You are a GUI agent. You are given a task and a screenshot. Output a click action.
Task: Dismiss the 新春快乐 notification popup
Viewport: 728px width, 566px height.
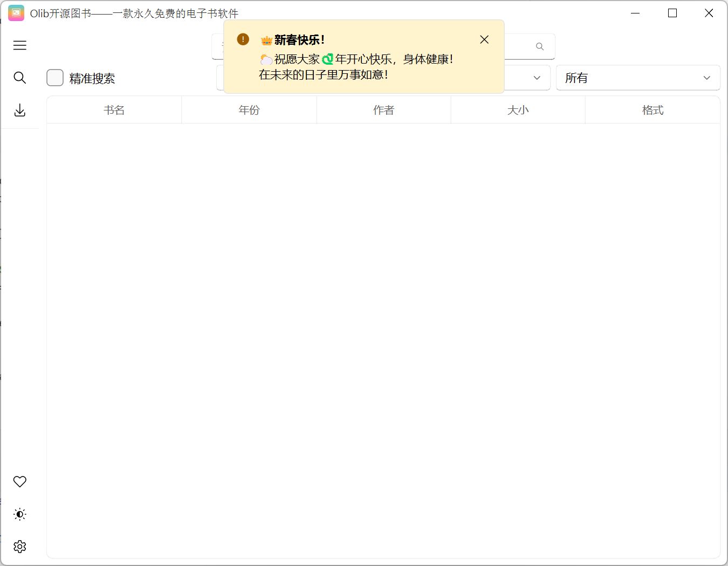click(484, 39)
